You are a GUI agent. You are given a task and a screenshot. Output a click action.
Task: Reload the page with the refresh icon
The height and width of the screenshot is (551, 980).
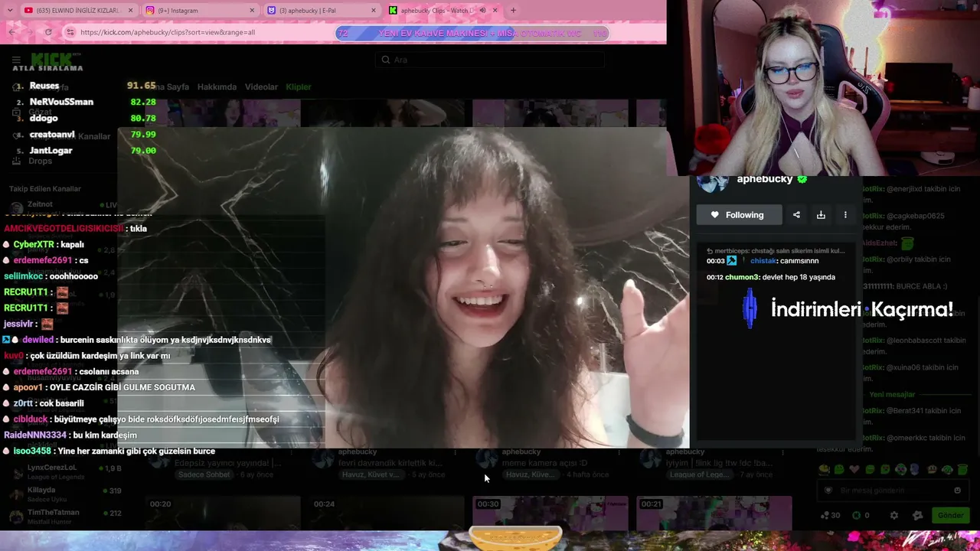pyautogui.click(x=48, y=32)
